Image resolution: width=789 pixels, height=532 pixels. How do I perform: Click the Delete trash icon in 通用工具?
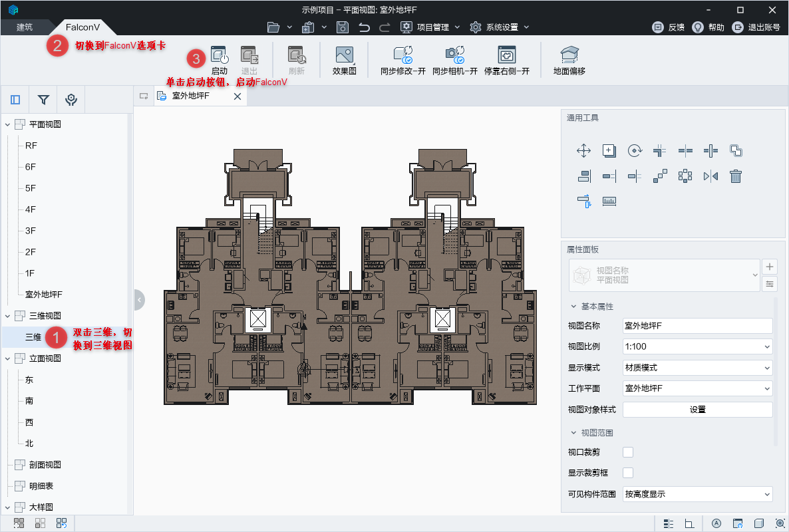point(736,176)
